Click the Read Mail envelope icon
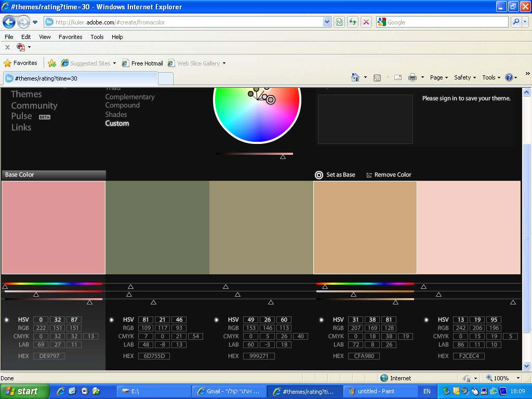The height and width of the screenshot is (399, 532). pos(398,77)
